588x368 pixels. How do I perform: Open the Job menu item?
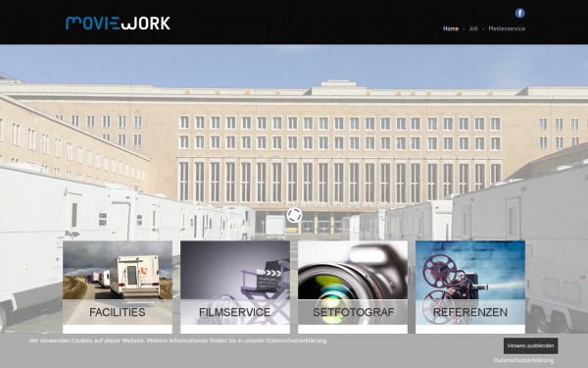pyautogui.click(x=473, y=28)
